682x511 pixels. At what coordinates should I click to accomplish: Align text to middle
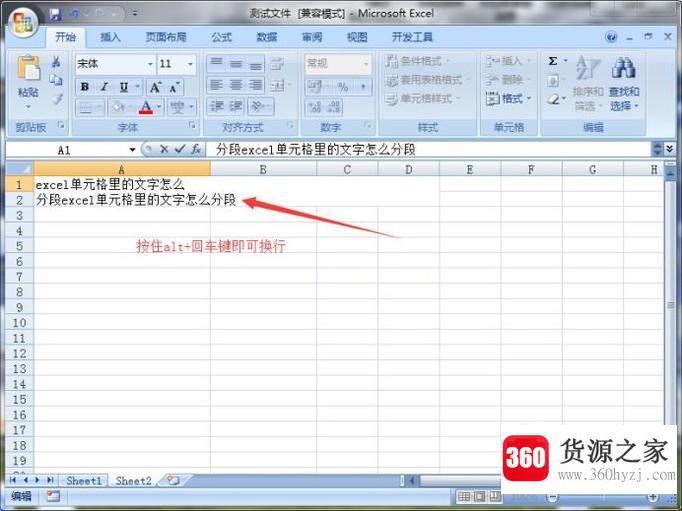pos(236,64)
